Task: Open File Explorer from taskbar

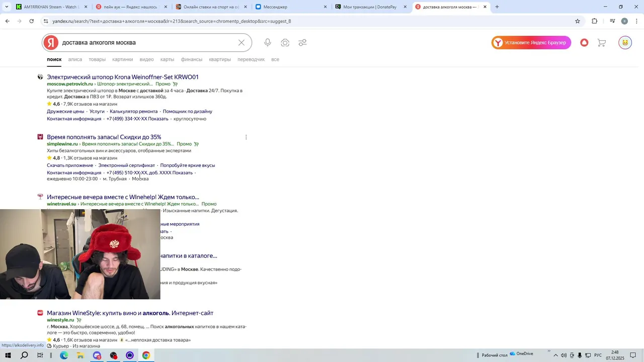Action: (80, 355)
